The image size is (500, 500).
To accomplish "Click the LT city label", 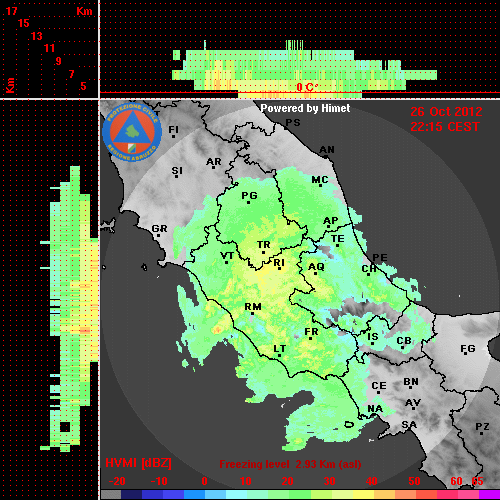I will [279, 349].
